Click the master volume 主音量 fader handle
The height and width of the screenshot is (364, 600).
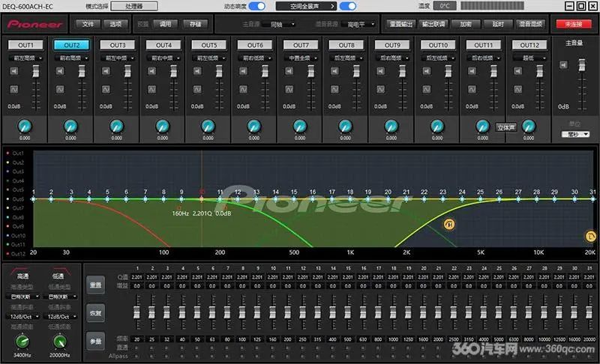582,64
